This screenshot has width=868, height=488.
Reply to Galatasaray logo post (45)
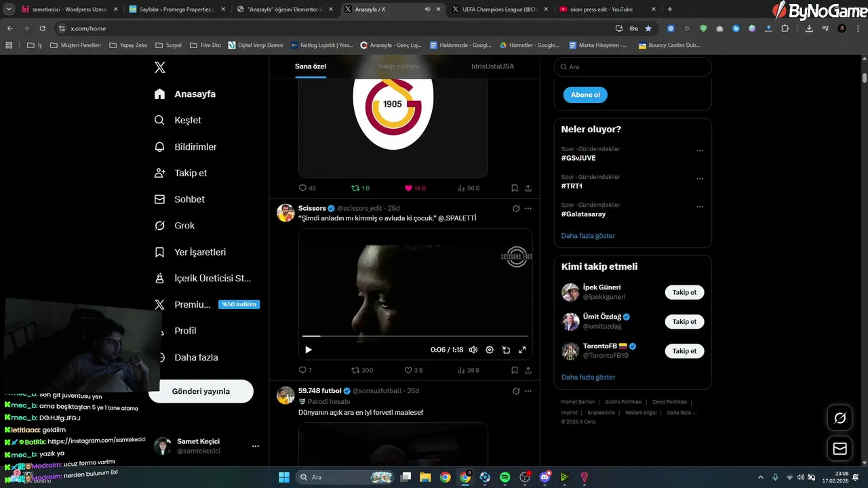[307, 188]
